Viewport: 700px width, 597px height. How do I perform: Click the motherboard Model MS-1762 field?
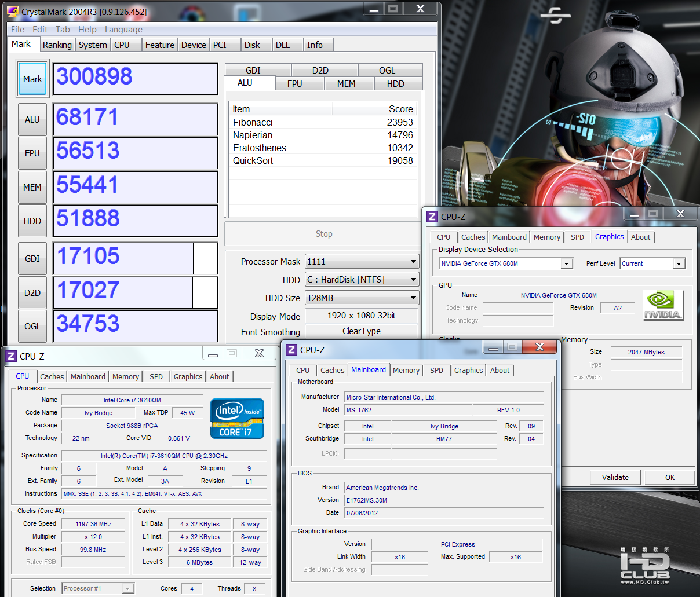(x=409, y=410)
